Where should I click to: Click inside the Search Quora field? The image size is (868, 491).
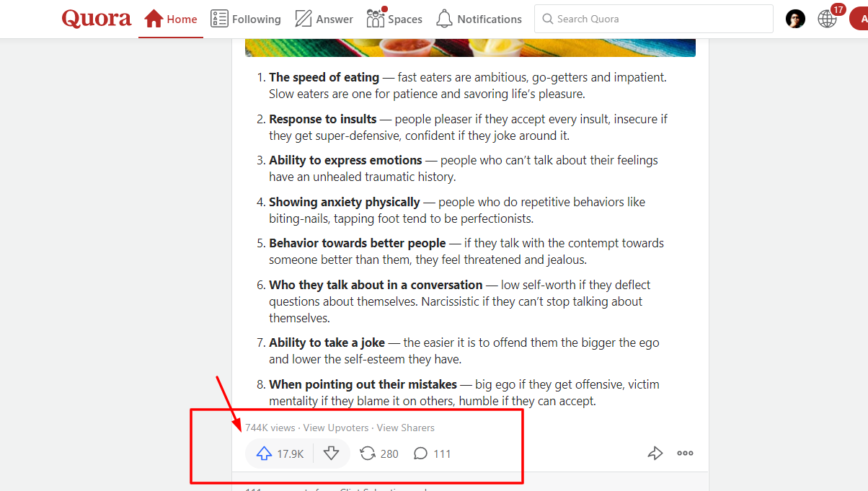pos(652,18)
